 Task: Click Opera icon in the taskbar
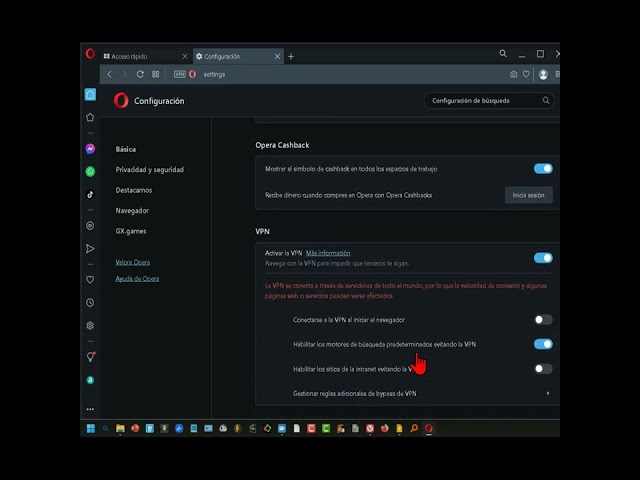coord(429,428)
